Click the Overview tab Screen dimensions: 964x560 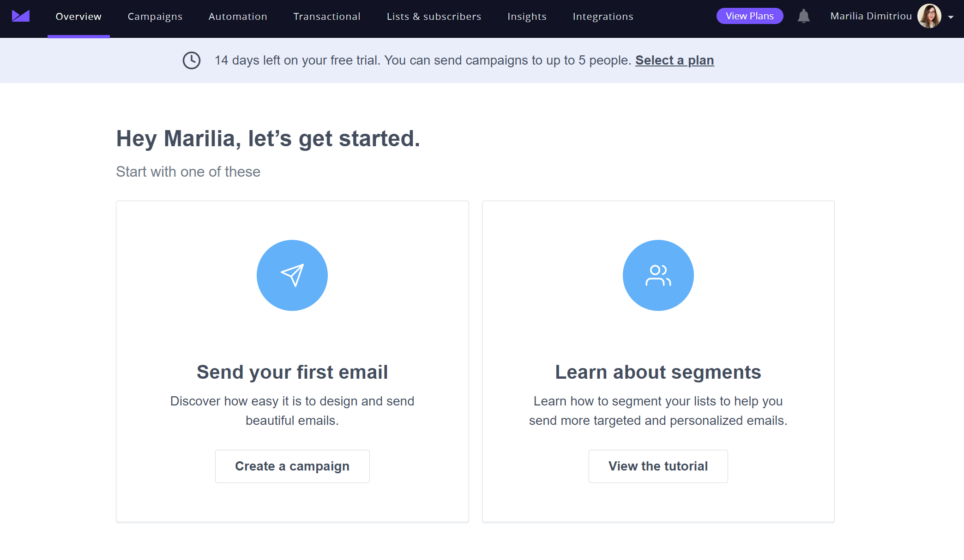point(79,17)
